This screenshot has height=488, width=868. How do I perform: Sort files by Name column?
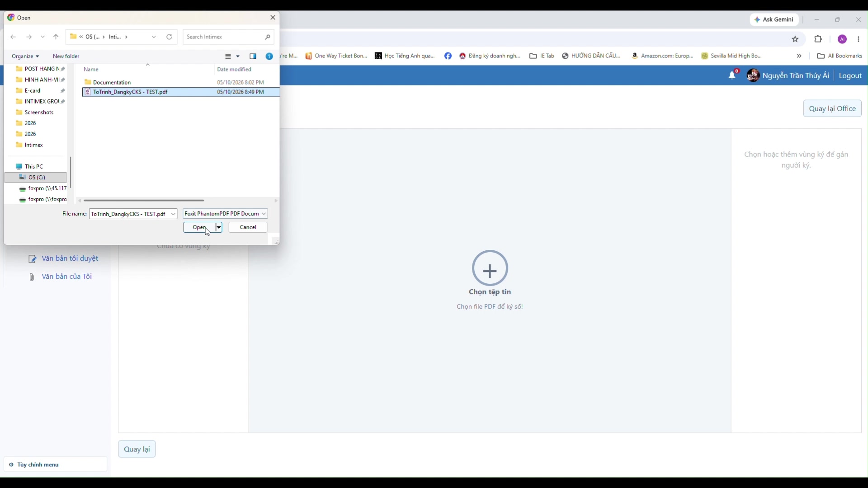coord(91,70)
